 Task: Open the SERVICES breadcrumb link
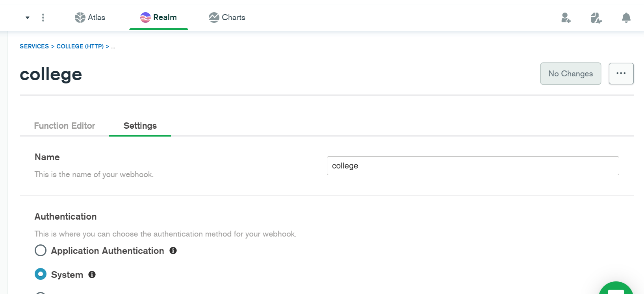pyautogui.click(x=34, y=46)
